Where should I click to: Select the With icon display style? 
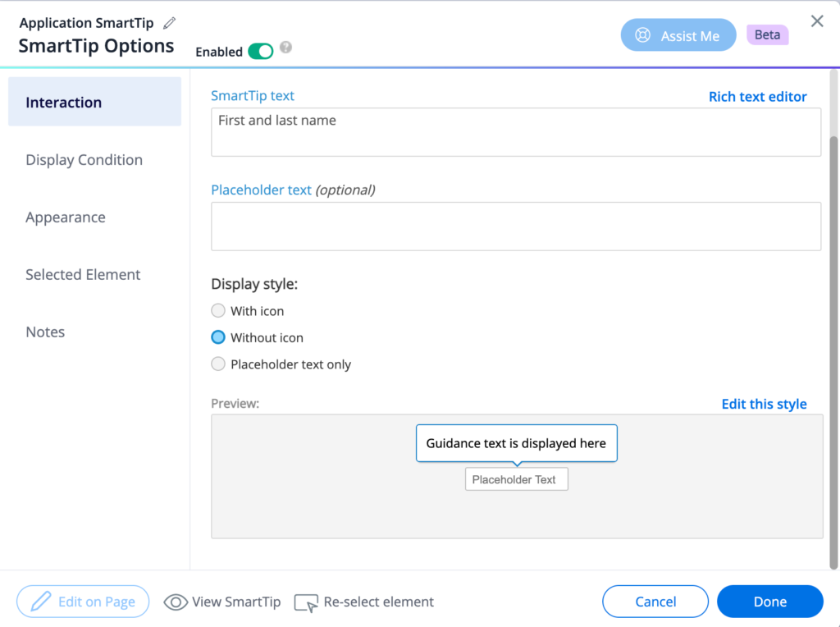pos(218,310)
